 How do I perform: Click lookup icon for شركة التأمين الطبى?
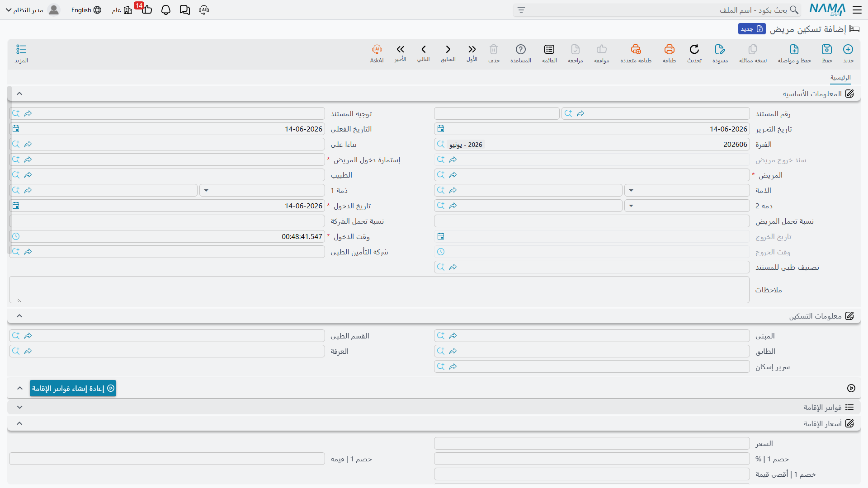16,252
